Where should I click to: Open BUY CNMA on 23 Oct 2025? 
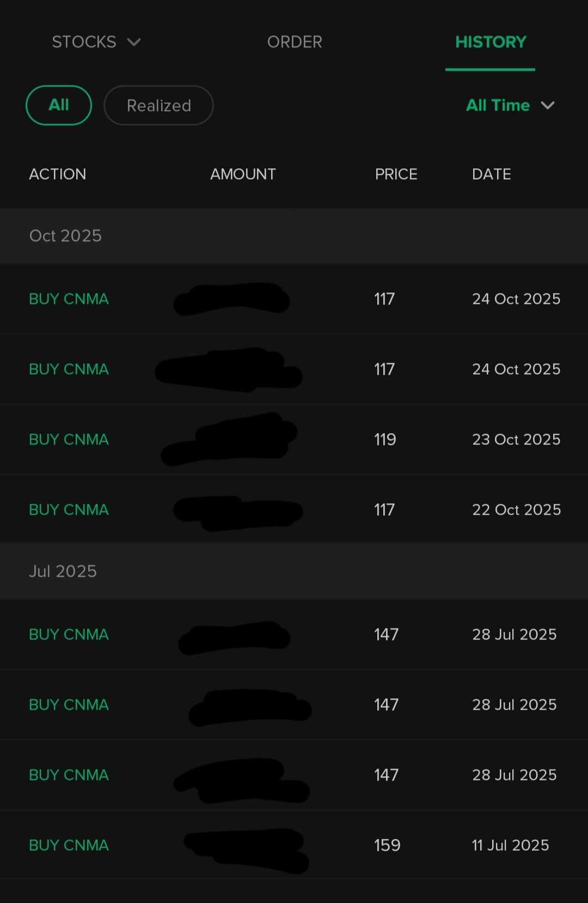[x=69, y=440]
